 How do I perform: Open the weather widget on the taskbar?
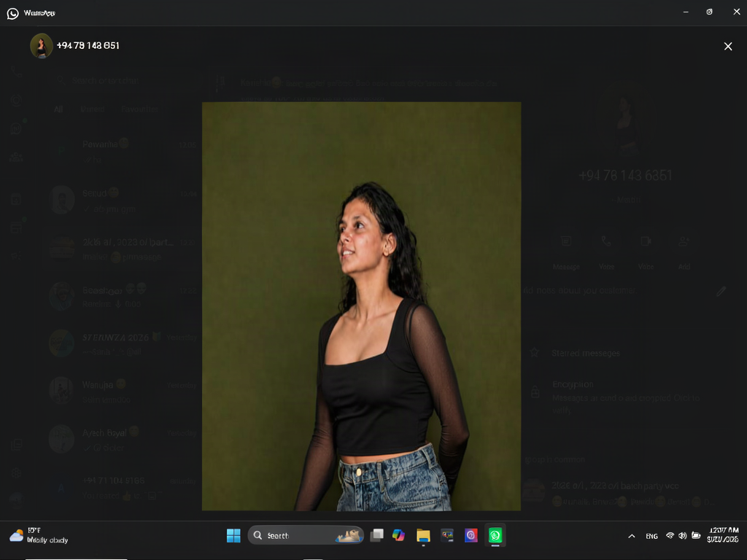click(x=39, y=535)
